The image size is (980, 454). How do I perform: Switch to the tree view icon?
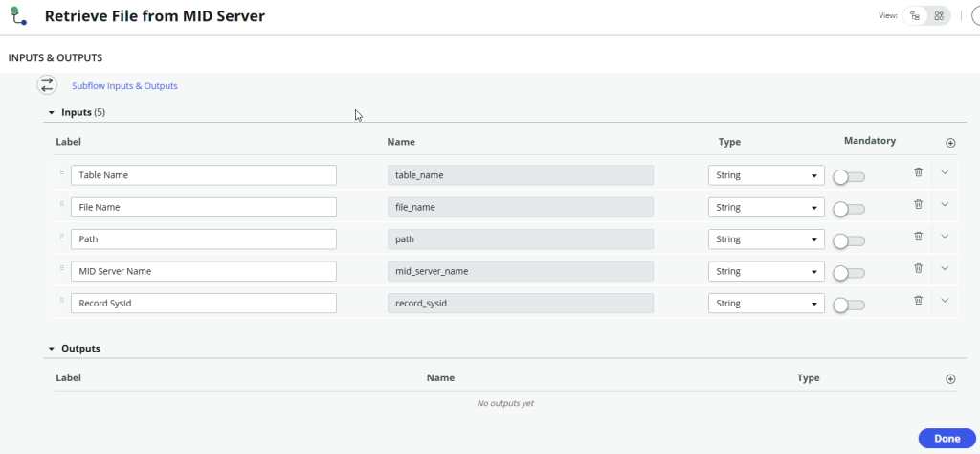tap(915, 16)
